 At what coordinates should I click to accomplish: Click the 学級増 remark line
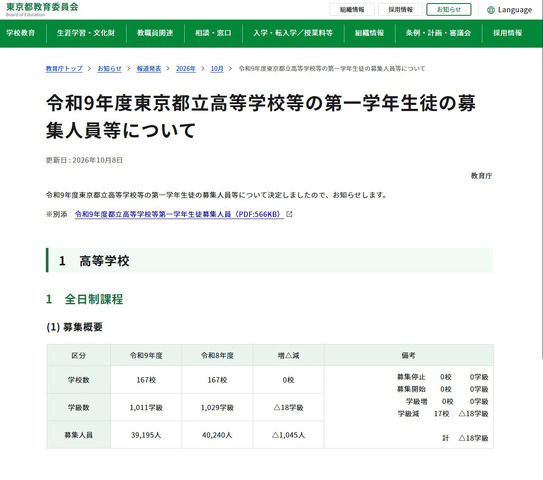point(447,401)
